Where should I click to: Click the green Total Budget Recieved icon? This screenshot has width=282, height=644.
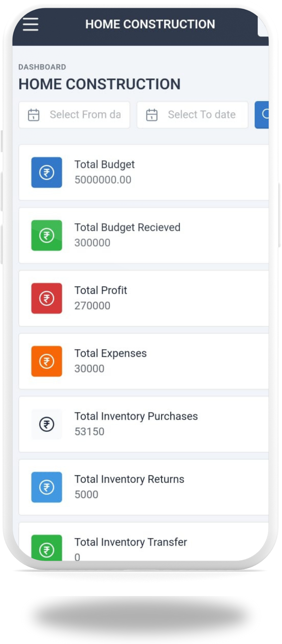pos(47,235)
